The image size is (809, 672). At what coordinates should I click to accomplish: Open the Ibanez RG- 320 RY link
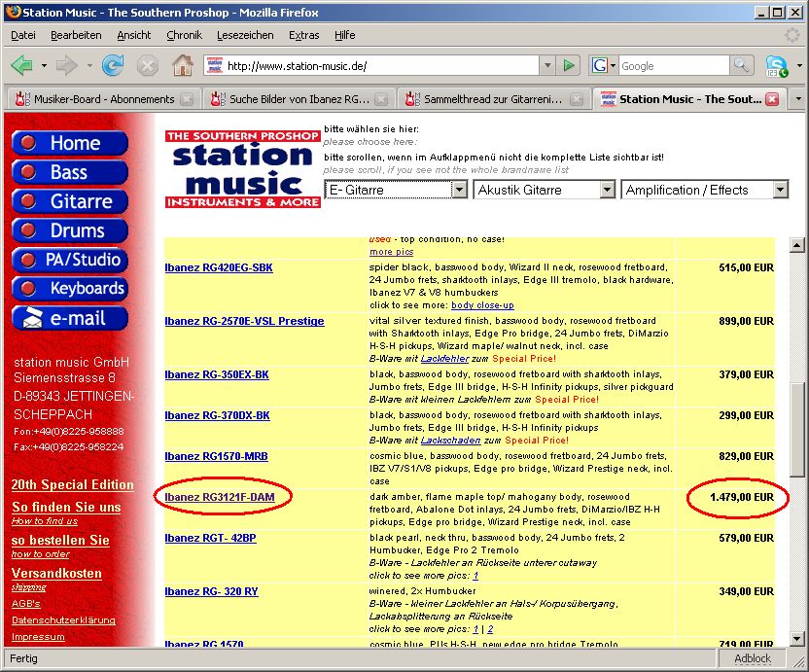tap(212, 591)
